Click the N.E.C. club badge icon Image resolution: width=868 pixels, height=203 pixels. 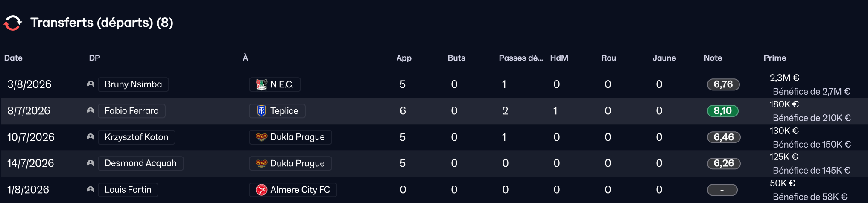coord(261,84)
